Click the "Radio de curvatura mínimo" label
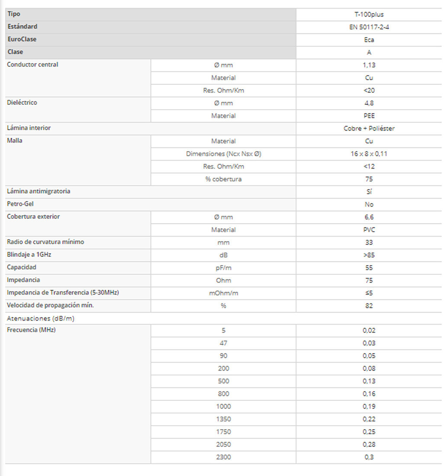 coord(45,242)
